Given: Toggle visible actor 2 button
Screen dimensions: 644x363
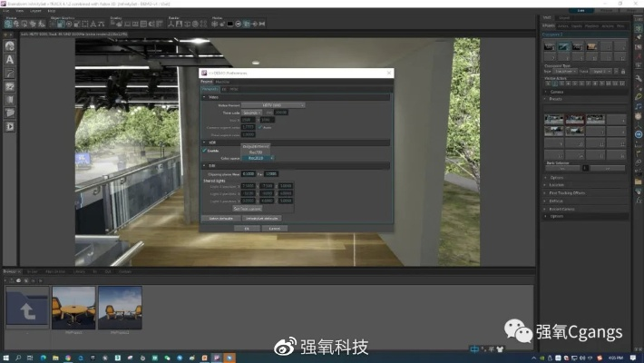Looking at the screenshot, I should pyautogui.click(x=555, y=83).
